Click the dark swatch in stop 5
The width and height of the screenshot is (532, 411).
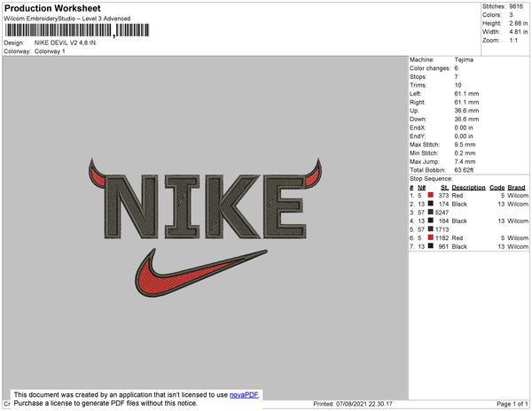[x=430, y=229]
